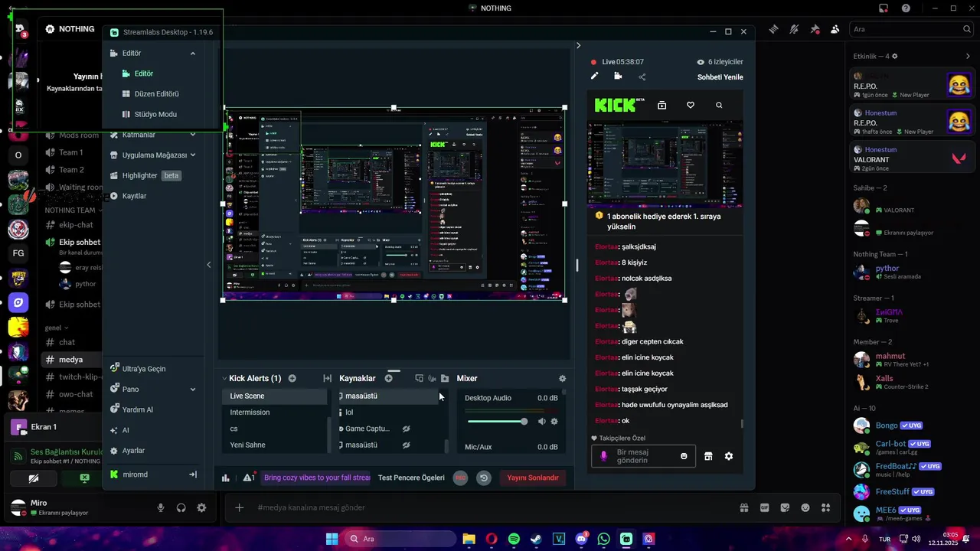The width and height of the screenshot is (980, 551).
Task: Open the medya channel in Discord
Action: point(70,360)
